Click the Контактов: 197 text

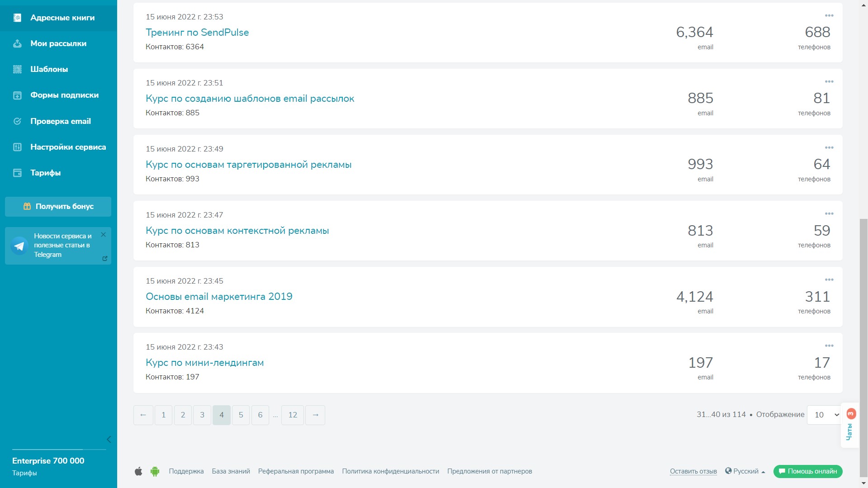coord(172,377)
